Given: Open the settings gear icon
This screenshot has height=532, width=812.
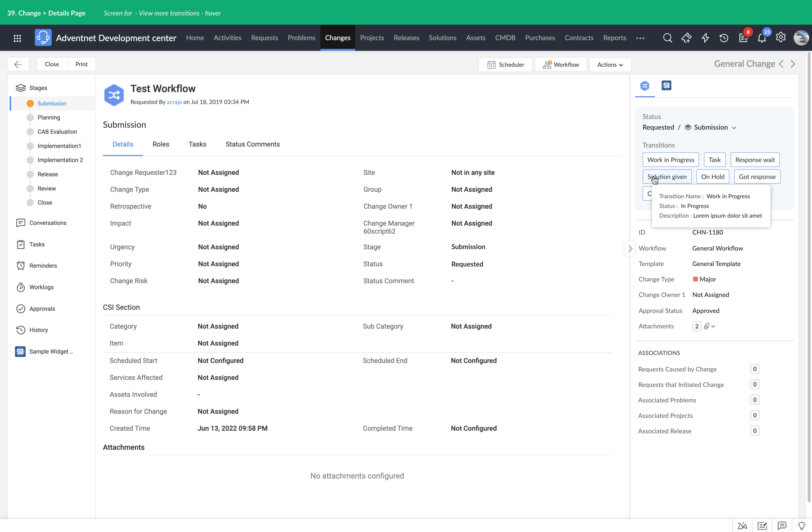Looking at the screenshot, I should tap(781, 37).
